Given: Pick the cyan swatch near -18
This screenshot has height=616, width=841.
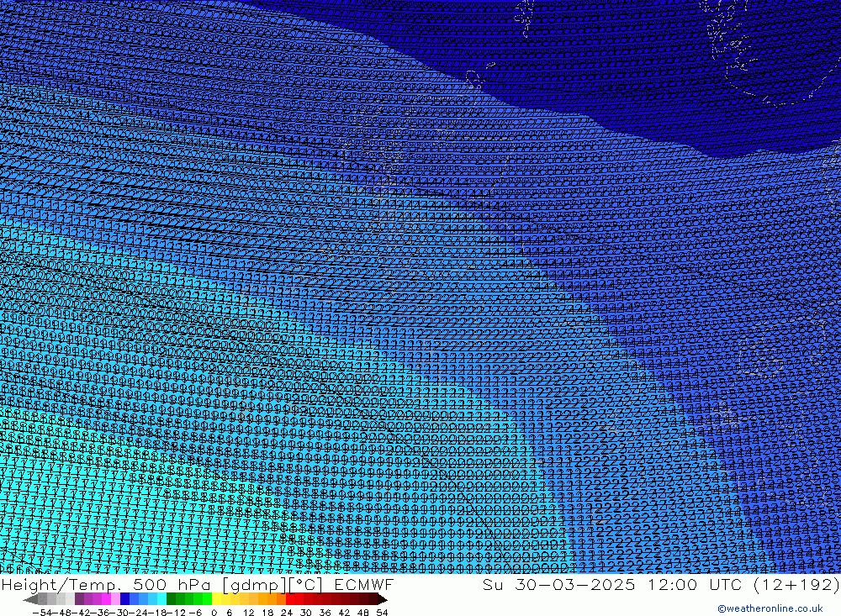Looking at the screenshot, I should pos(161,599).
